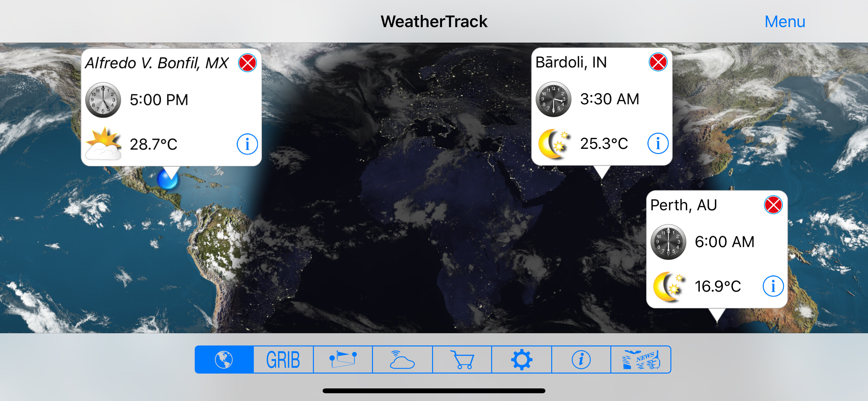
Task: Close the Bārdoli, IN weather card
Action: 658,62
